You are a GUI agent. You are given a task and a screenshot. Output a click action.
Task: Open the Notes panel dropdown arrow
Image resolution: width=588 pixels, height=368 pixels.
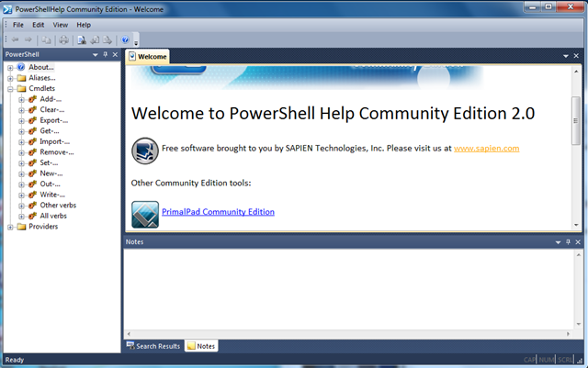[558, 242]
